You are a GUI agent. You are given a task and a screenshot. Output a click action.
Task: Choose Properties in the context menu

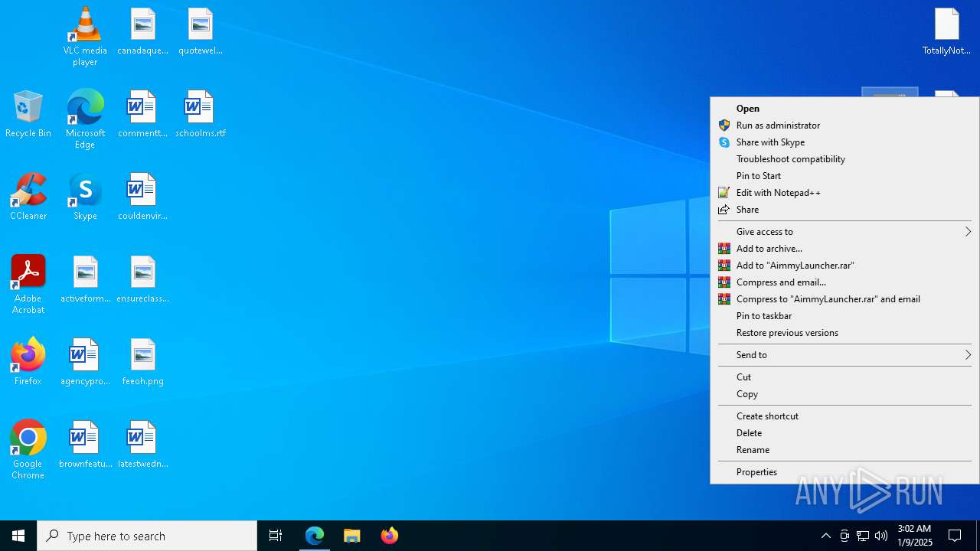[x=844, y=472]
